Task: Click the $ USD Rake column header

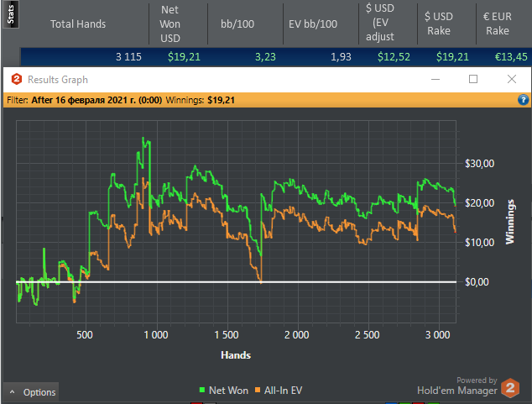Action: point(439,24)
